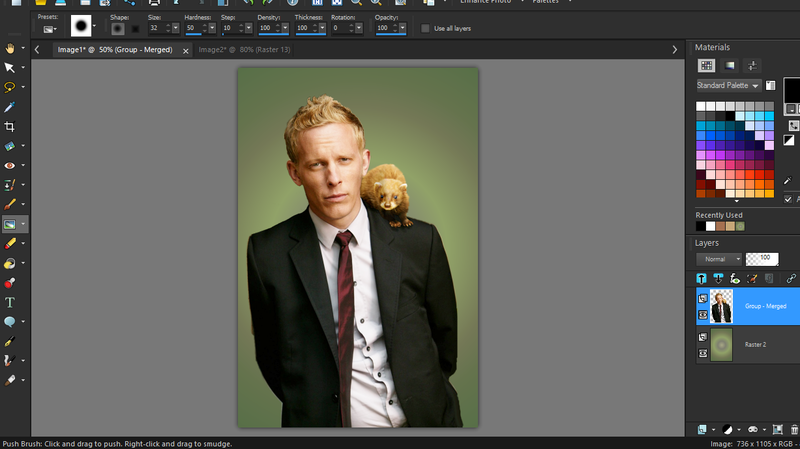Screen dimensions: 800x449
Task: Select the Oil Brush art media tool
Action: click(x=10, y=380)
